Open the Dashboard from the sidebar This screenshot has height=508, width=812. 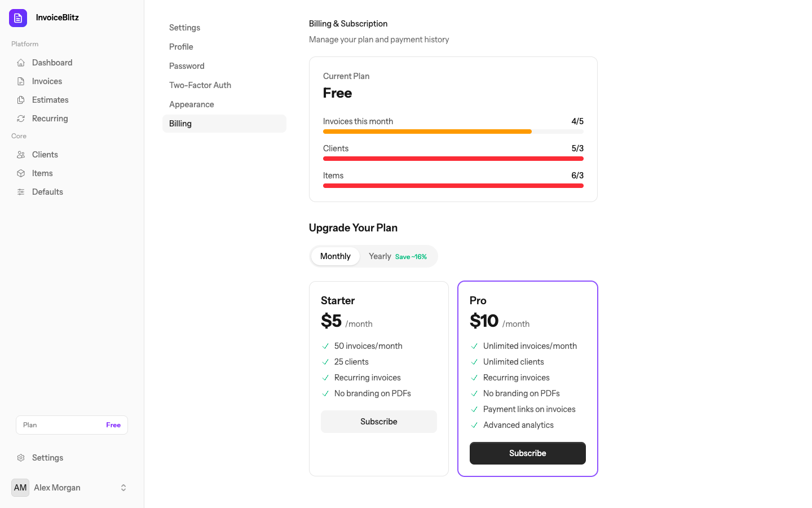tap(21, 63)
